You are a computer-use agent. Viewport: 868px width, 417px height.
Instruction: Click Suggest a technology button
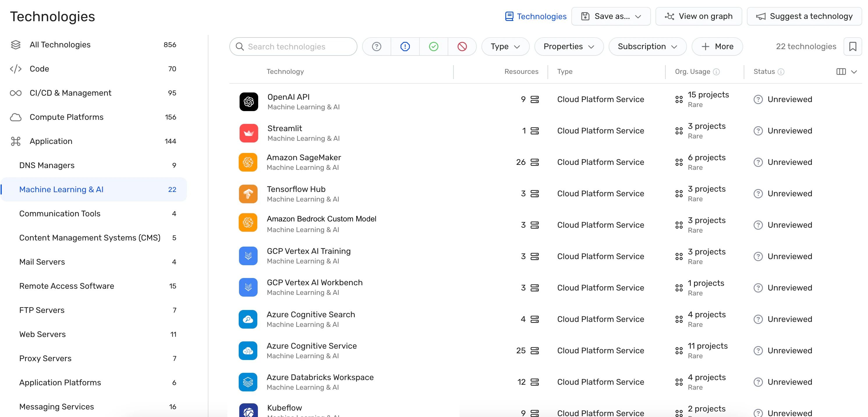click(x=804, y=16)
